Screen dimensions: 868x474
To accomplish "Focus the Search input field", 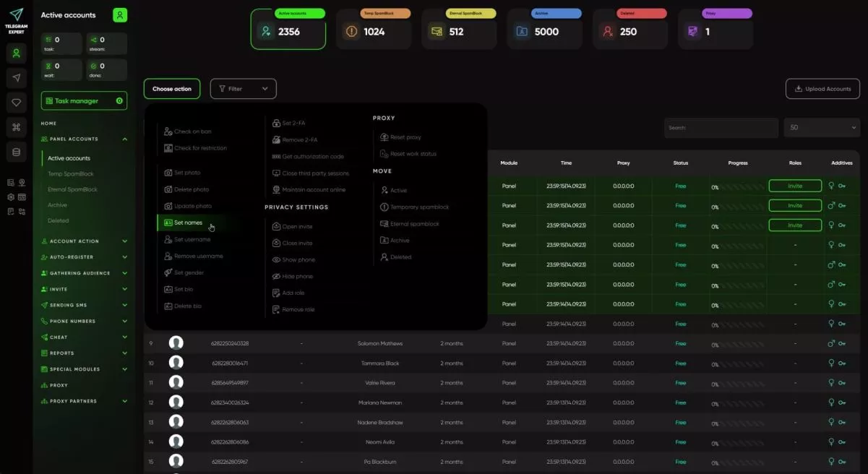I will point(721,128).
